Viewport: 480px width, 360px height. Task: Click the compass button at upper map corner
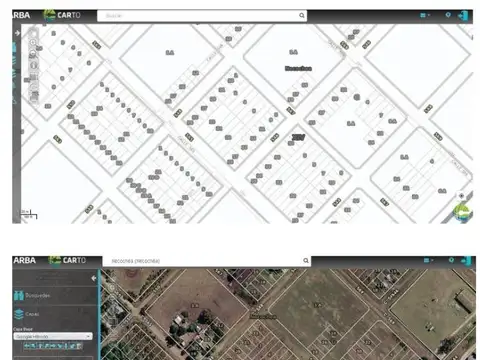point(461,196)
